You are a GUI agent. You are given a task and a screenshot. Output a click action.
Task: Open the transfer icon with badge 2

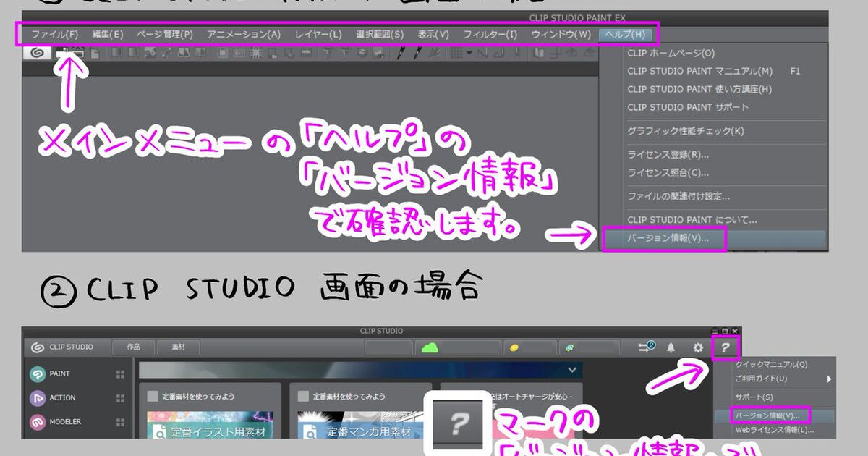[x=646, y=347]
